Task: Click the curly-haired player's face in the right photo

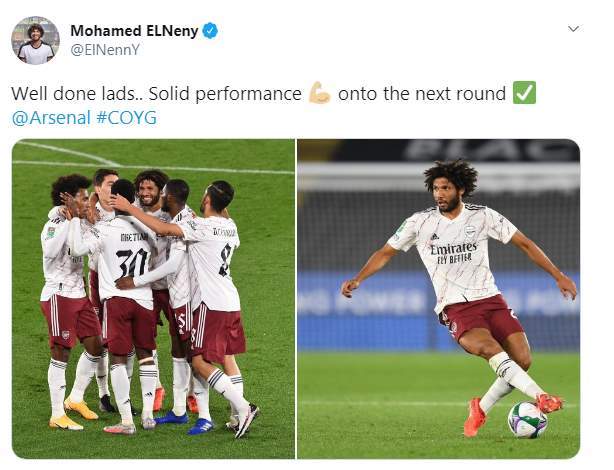Action: 446,195
